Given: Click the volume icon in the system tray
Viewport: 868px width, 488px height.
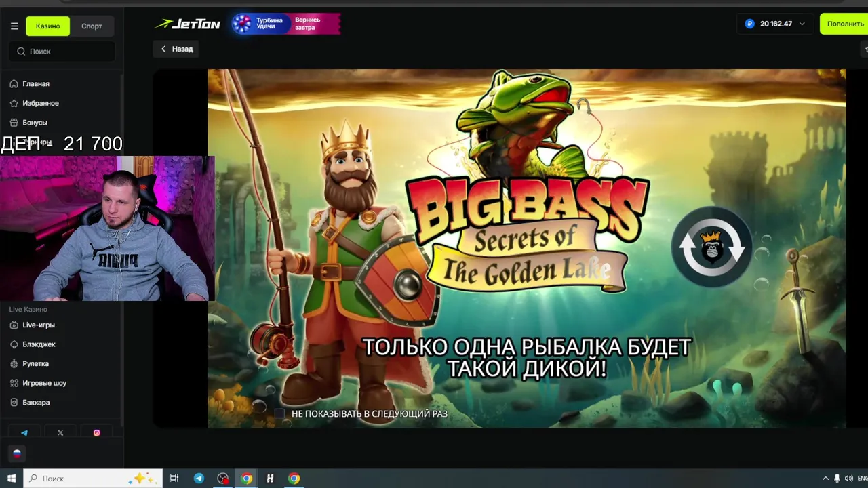Looking at the screenshot, I should [848, 479].
